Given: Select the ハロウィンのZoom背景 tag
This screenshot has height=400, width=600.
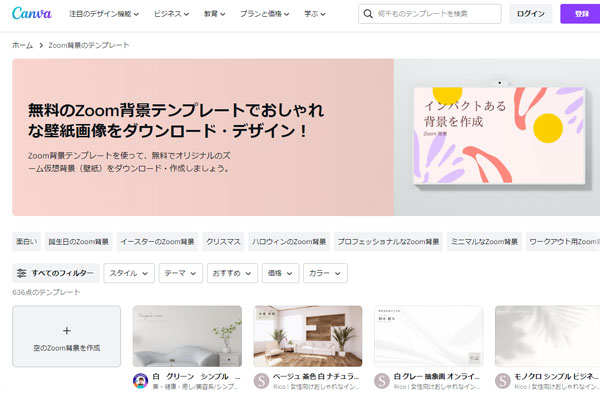Looking at the screenshot, I should (x=289, y=242).
